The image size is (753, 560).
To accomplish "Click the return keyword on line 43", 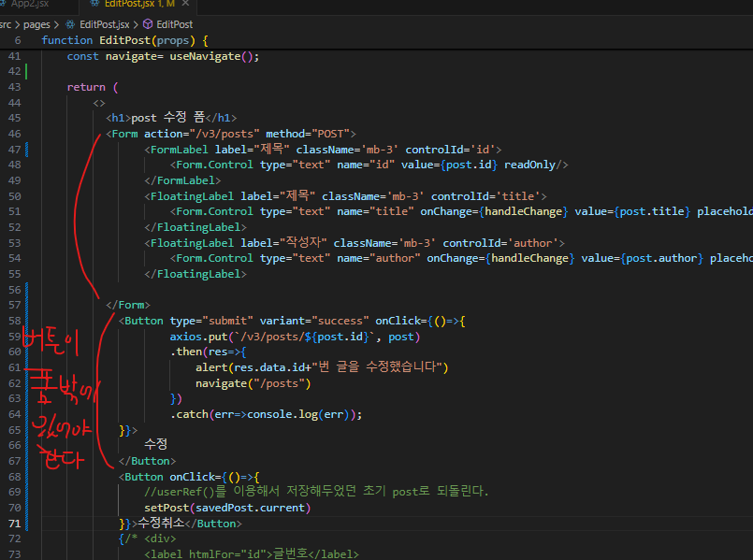I will (86, 87).
